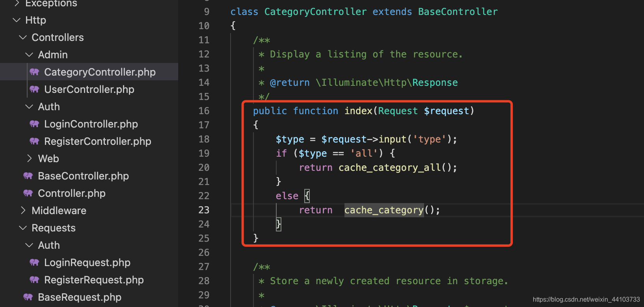Image resolution: width=644 pixels, height=307 pixels.
Task: Click the 'all' string literal
Action: (x=364, y=153)
